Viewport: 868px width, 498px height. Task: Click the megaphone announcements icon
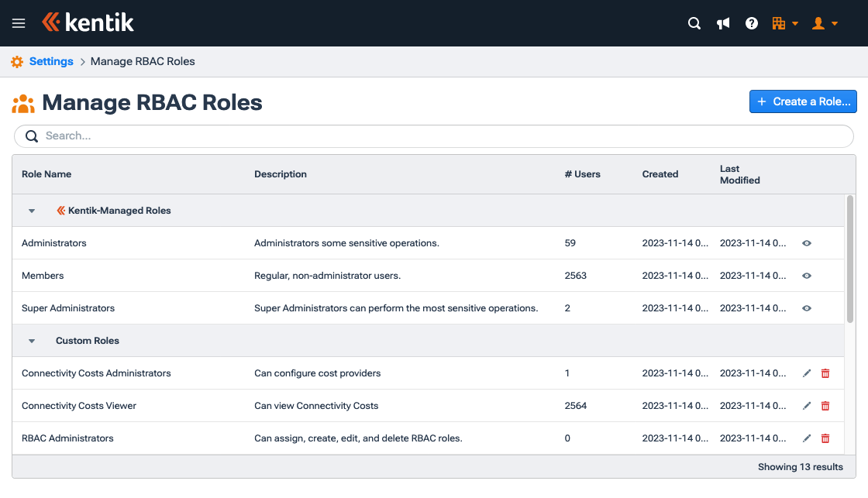coord(722,23)
